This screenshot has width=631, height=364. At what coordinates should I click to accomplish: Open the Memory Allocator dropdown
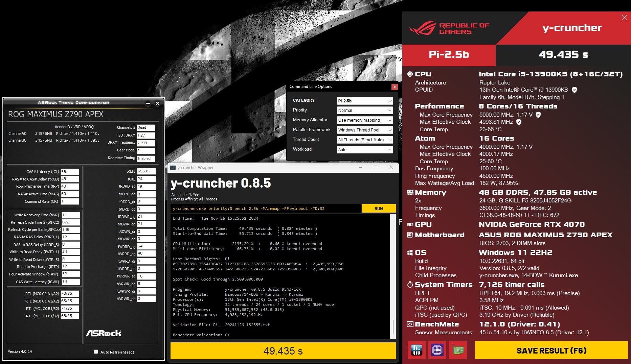[365, 120]
